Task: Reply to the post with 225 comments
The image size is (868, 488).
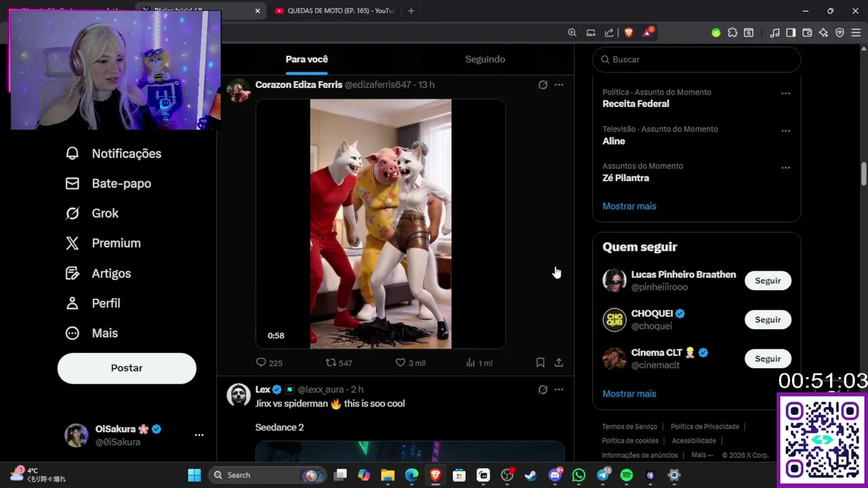Action: [x=269, y=363]
